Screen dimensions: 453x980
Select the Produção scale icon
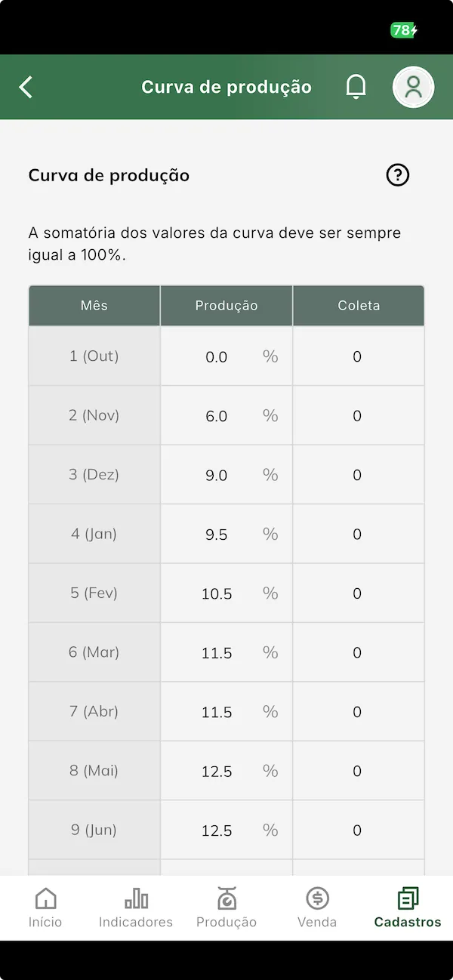[x=226, y=899]
